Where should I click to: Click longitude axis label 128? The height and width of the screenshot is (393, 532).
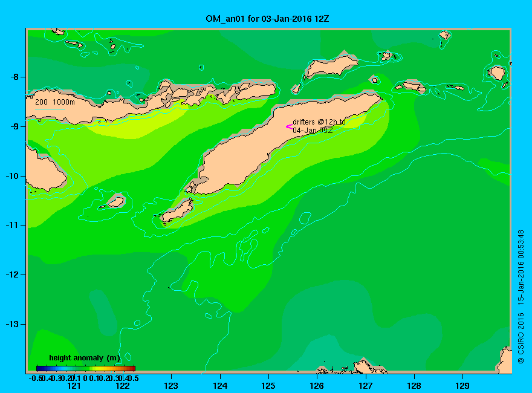[x=414, y=386]
